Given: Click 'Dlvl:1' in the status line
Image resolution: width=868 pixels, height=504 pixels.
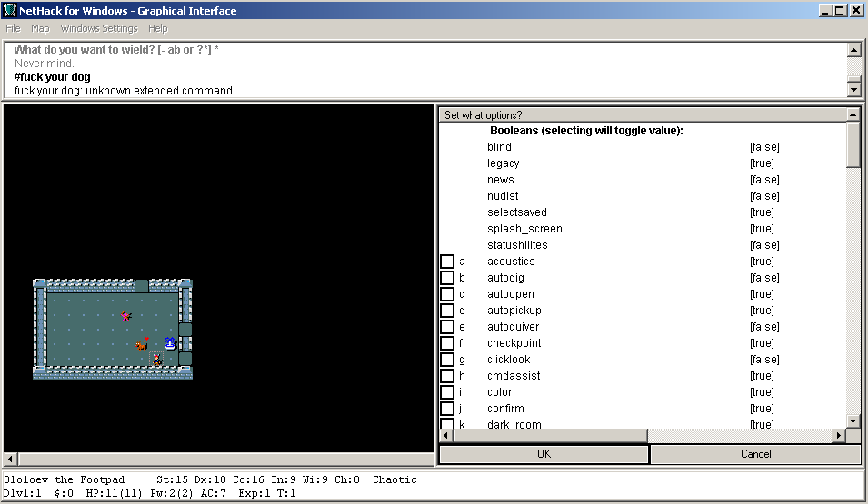Looking at the screenshot, I should (x=23, y=493).
